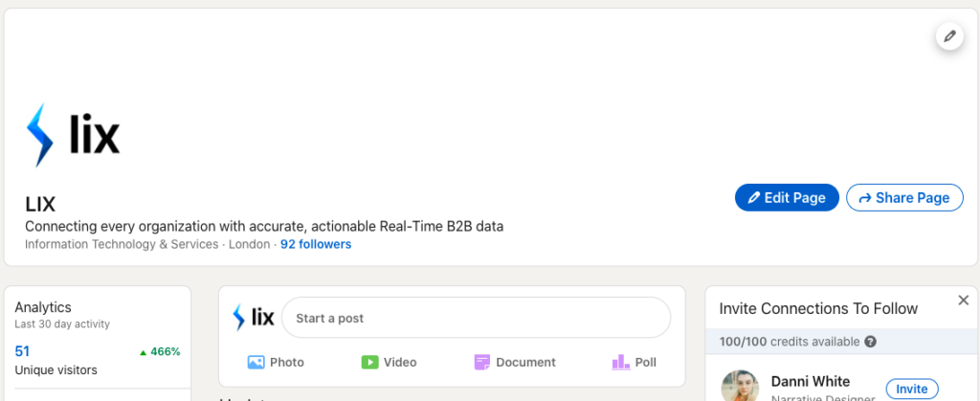Invite Danni White to follow
980x401 pixels.
pyautogui.click(x=911, y=389)
